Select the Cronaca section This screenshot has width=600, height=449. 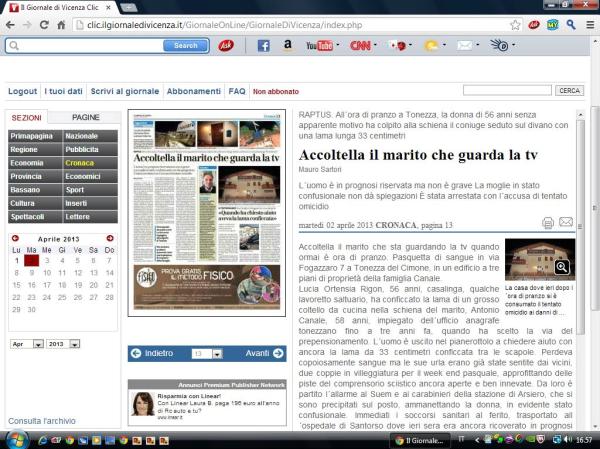[81, 162]
